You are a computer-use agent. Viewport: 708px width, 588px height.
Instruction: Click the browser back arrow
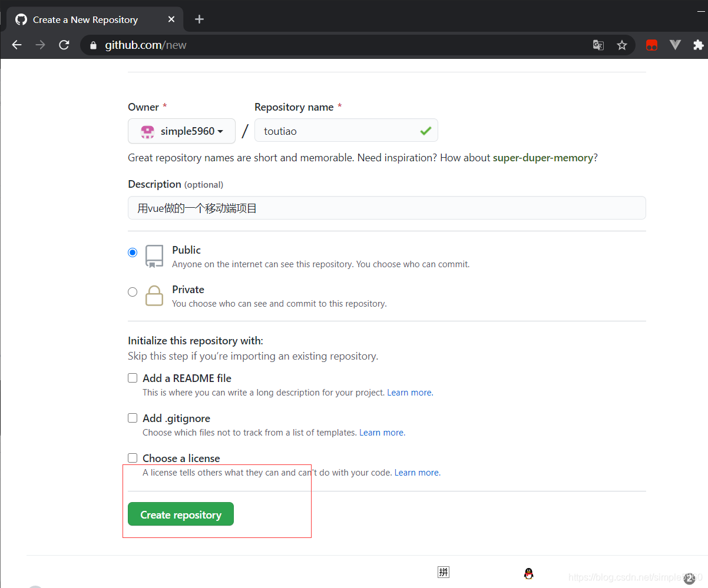16,45
